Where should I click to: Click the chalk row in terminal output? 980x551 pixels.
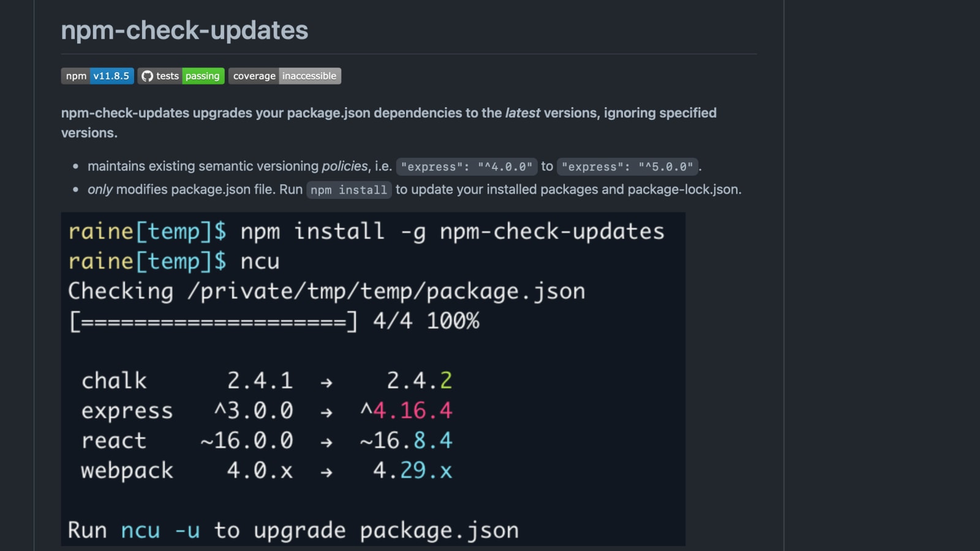(x=266, y=381)
